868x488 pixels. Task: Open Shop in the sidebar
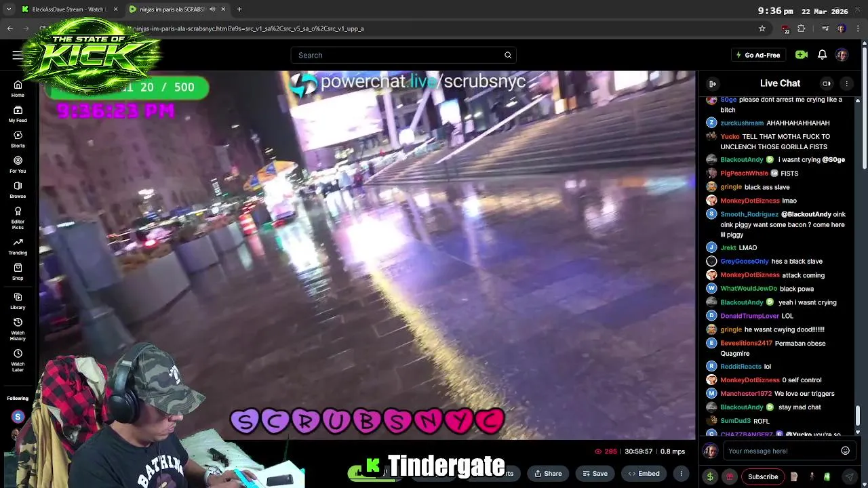coord(18,272)
